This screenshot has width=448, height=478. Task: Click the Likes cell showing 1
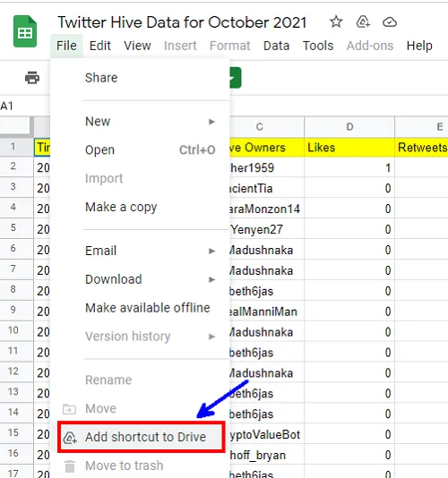349,167
